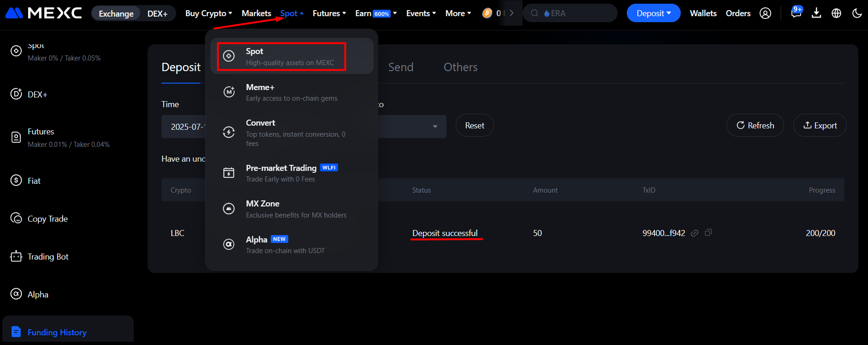The height and width of the screenshot is (345, 868).
Task: Open TxID link icon for LBC deposit
Action: (695, 233)
